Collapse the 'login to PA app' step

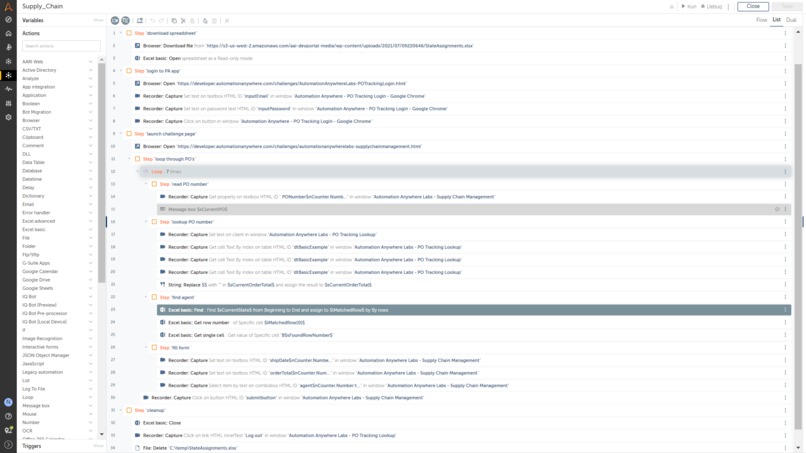click(121, 71)
